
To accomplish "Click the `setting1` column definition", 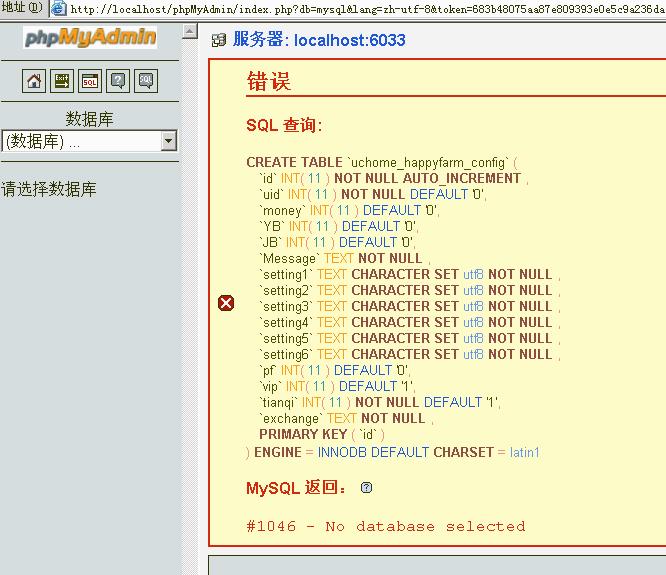I will tap(409, 274).
